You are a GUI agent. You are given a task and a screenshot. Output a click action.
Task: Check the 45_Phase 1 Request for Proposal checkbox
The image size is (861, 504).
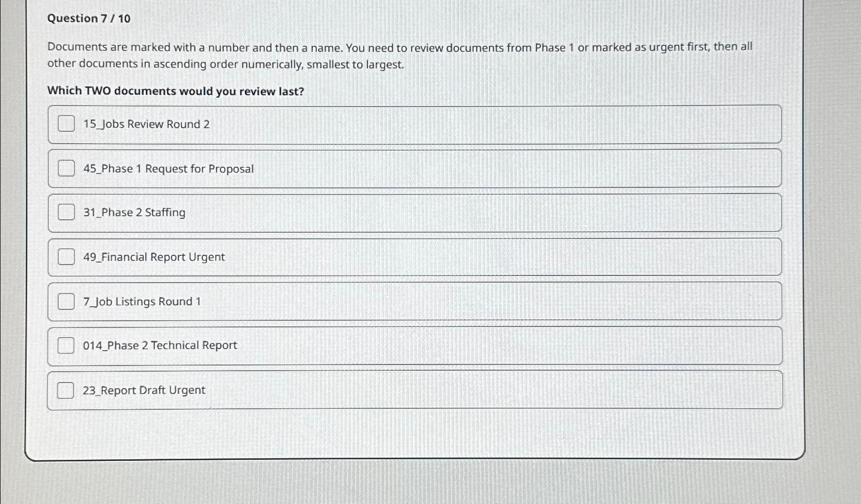(x=66, y=168)
